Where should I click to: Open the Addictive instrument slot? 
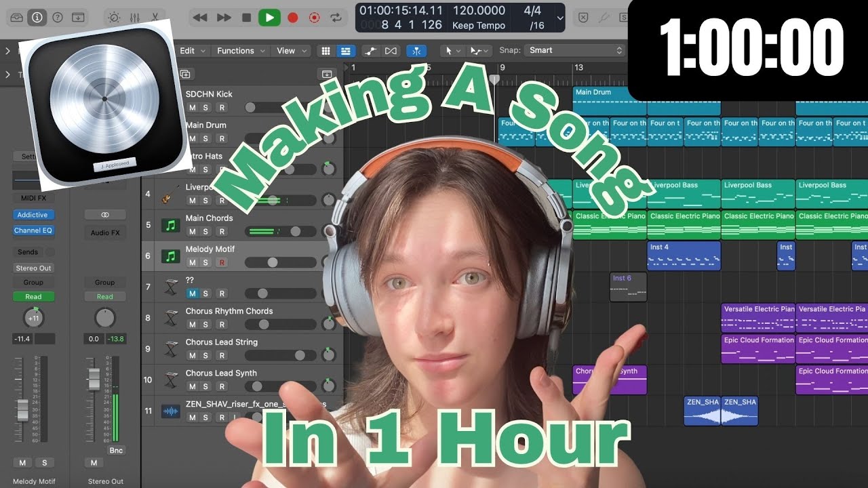click(33, 215)
